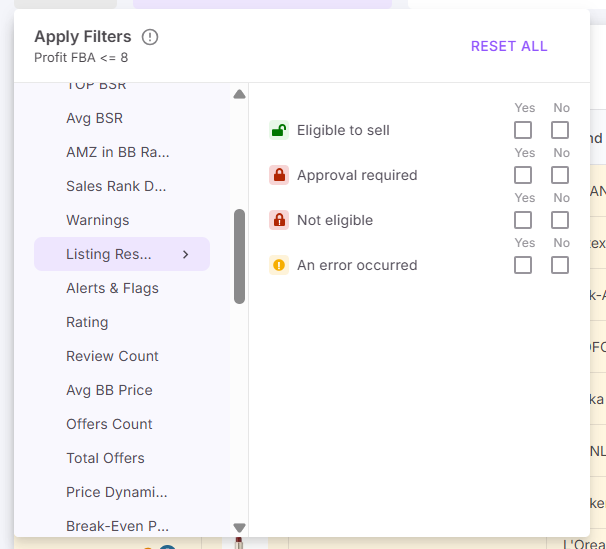Image resolution: width=606 pixels, height=549 pixels.
Task: Check Yes for Eligible to sell
Action: tap(523, 130)
